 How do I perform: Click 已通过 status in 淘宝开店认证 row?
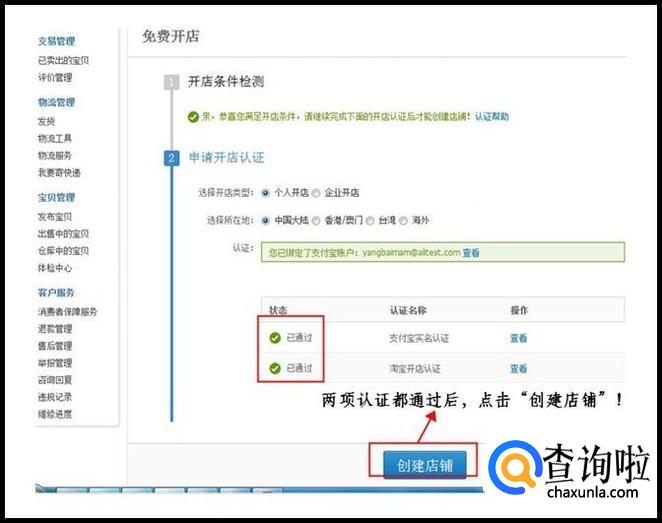[299, 369]
